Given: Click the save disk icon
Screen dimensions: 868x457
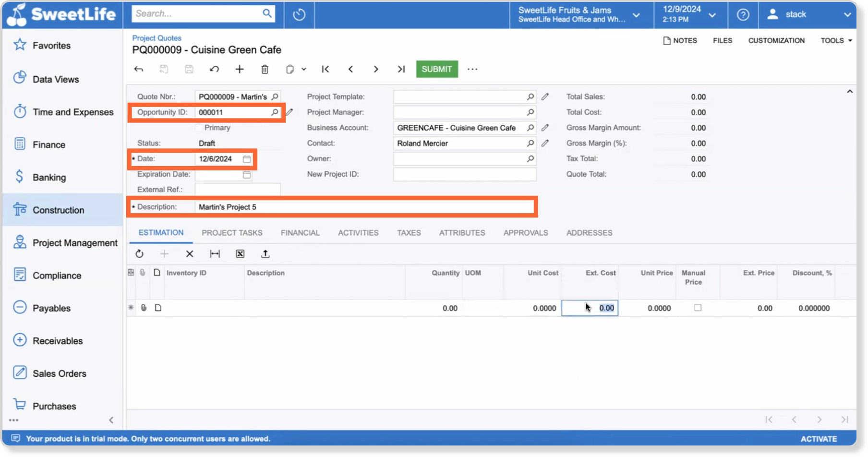Looking at the screenshot, I should coord(189,69).
